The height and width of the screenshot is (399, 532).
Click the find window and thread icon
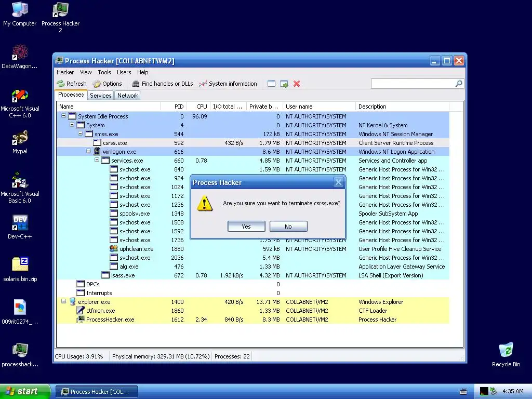click(x=284, y=84)
